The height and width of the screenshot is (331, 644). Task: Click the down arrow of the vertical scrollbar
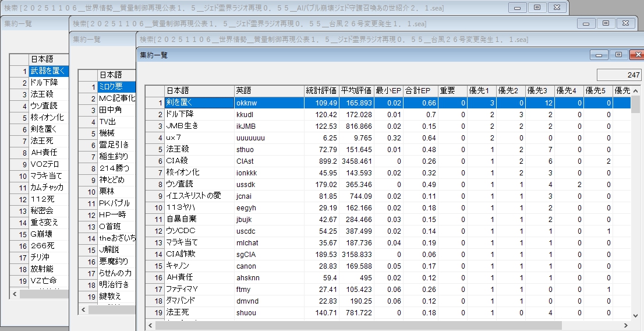636,315
